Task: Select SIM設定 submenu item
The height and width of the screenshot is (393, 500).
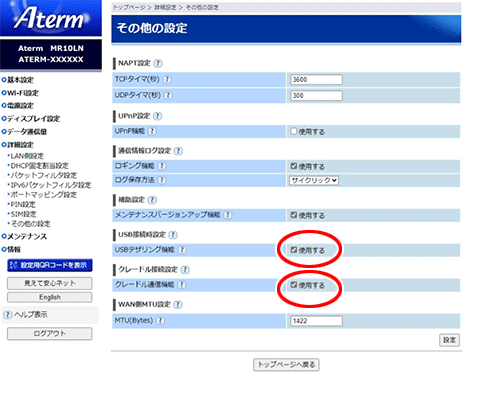Action: pos(22,214)
